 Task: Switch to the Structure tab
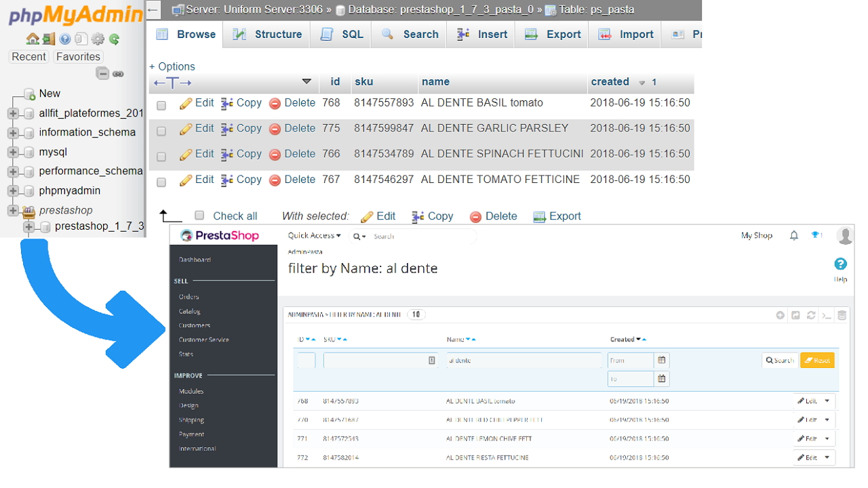[x=267, y=35]
